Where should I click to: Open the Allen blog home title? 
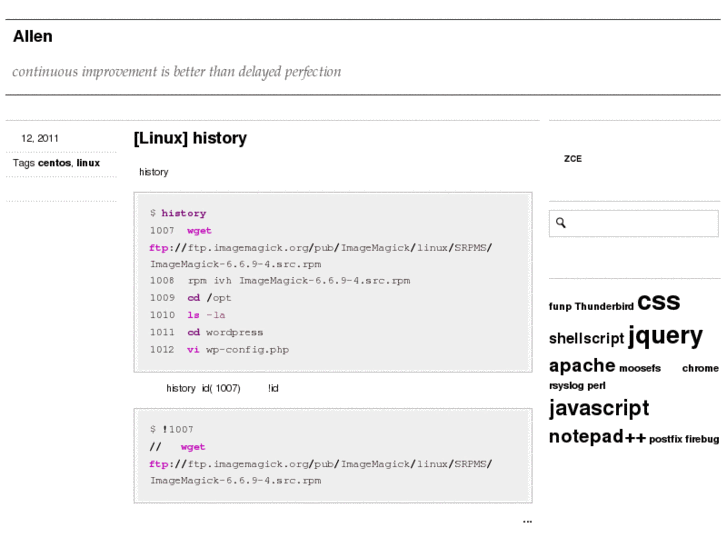pos(33,37)
